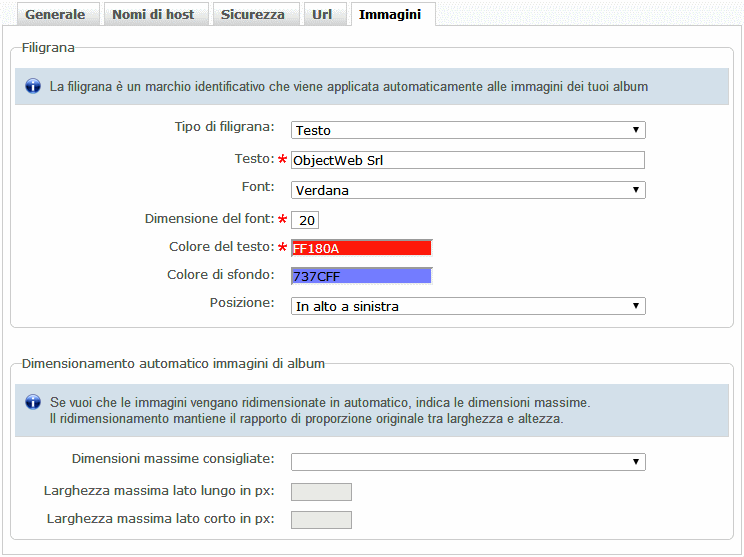Expand the Font dropdown showing Verdana

[468, 190]
